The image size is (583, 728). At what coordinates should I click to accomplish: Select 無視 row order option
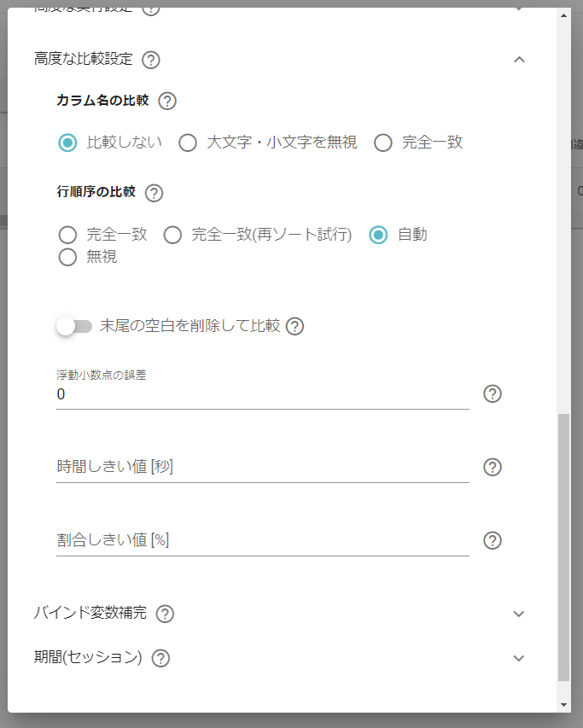[x=67, y=257]
